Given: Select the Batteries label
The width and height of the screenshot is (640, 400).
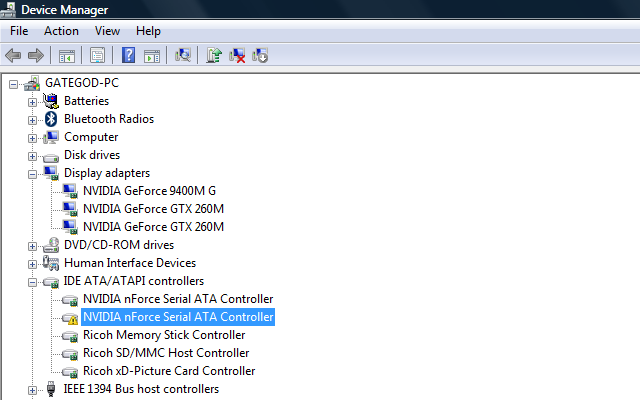Looking at the screenshot, I should [x=87, y=101].
